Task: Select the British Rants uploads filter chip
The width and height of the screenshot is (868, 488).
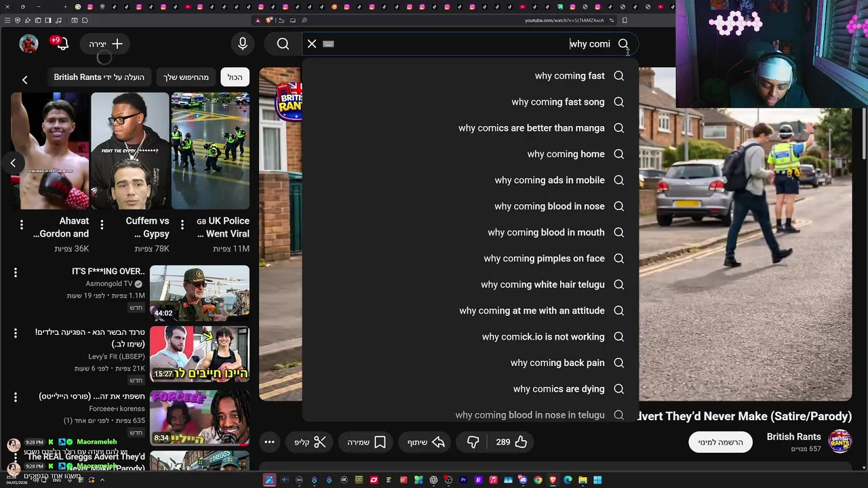Action: (99, 77)
